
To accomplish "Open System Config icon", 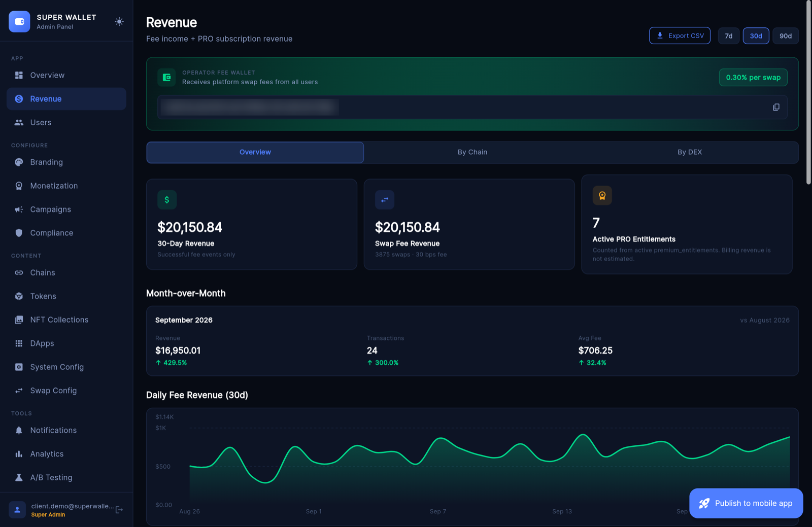I will [19, 367].
